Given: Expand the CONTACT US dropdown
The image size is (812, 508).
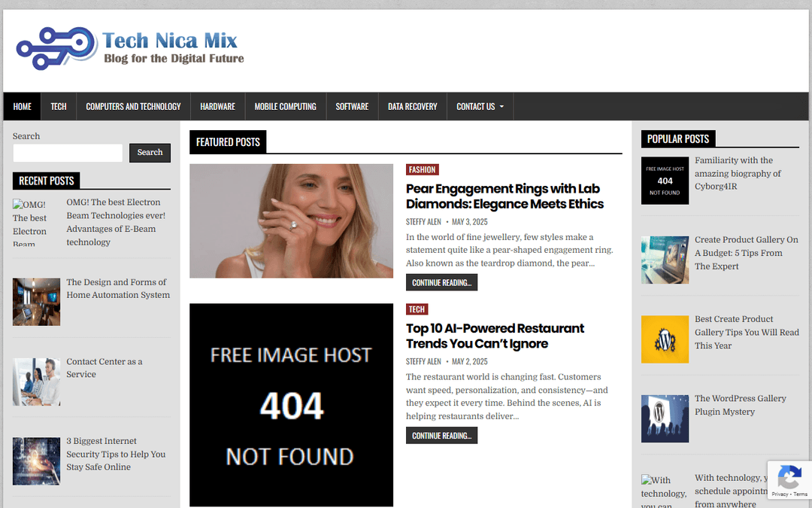Looking at the screenshot, I should point(480,106).
